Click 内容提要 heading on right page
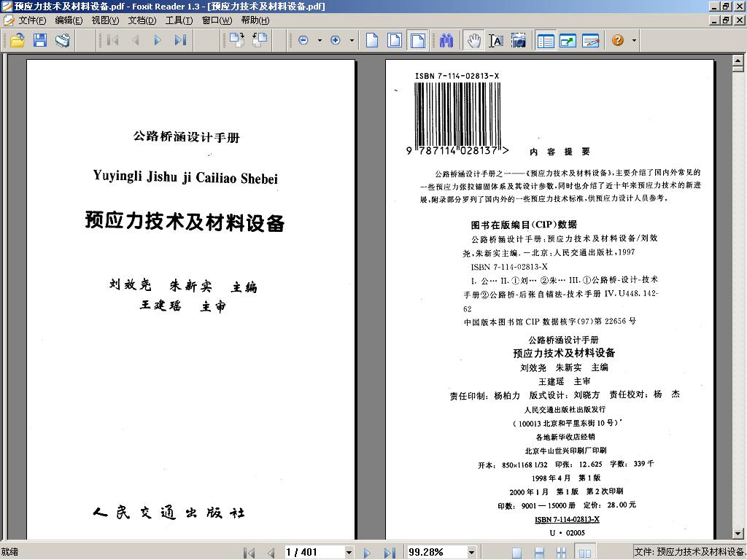Image resolution: width=747 pixels, height=560 pixels. (560, 152)
